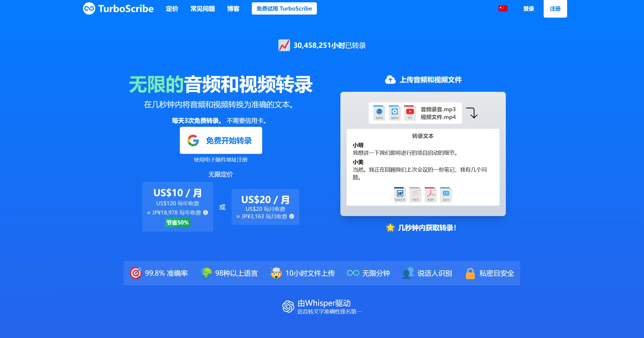Click info icon next to JP¥18,978
The image size is (644, 338).
206,212
